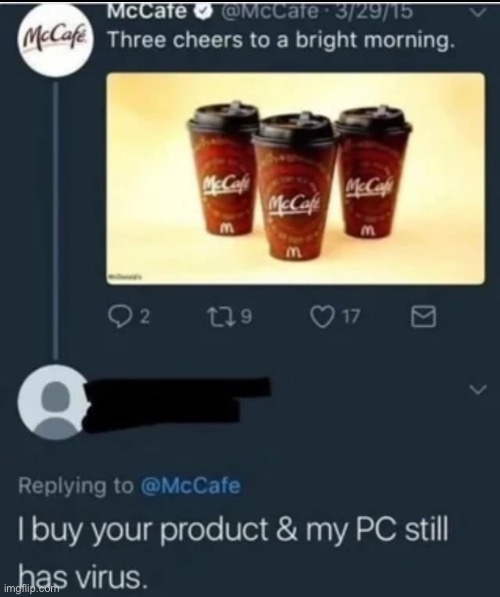Viewport: 500px width, 597px height.
Task: Click the McCafe display name
Action: (148, 12)
